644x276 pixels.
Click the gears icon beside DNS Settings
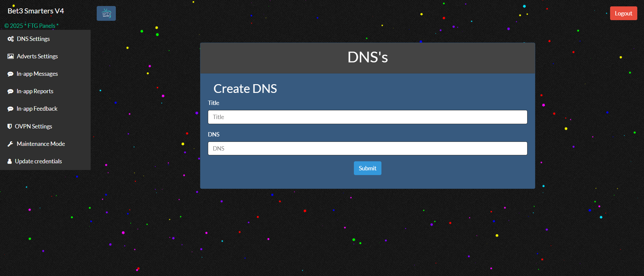10,39
